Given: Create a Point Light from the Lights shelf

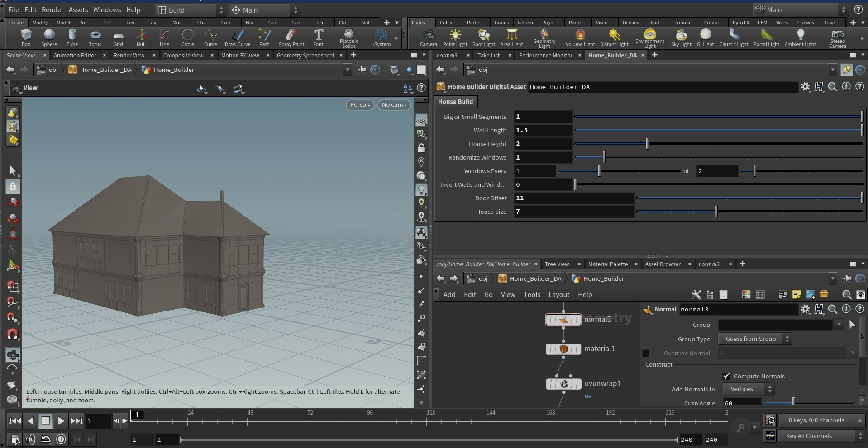Looking at the screenshot, I should coord(455,38).
